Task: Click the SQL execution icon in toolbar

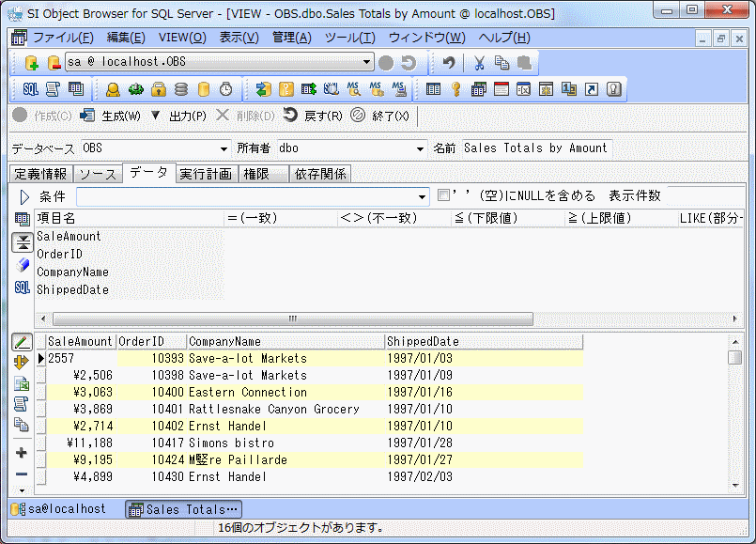Action: 30,89
